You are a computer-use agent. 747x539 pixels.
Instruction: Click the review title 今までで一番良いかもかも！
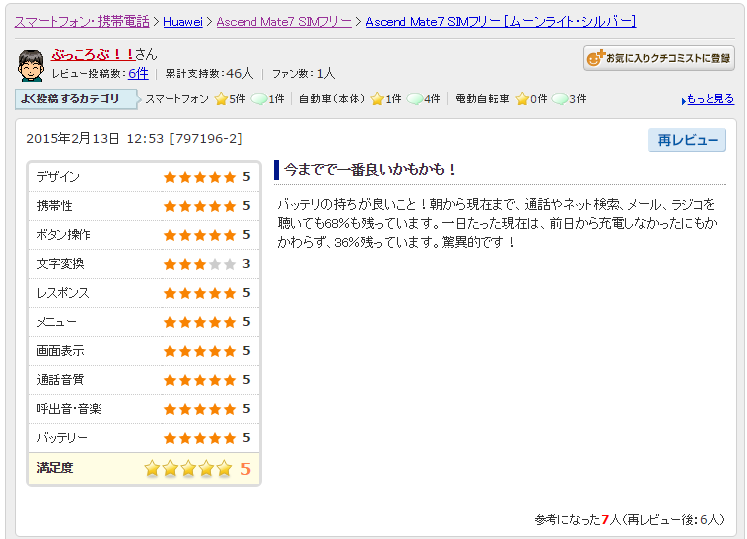point(370,169)
